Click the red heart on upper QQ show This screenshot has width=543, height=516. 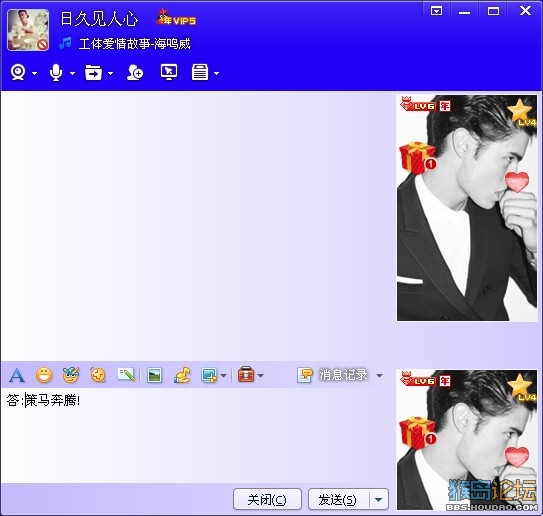pos(517,182)
